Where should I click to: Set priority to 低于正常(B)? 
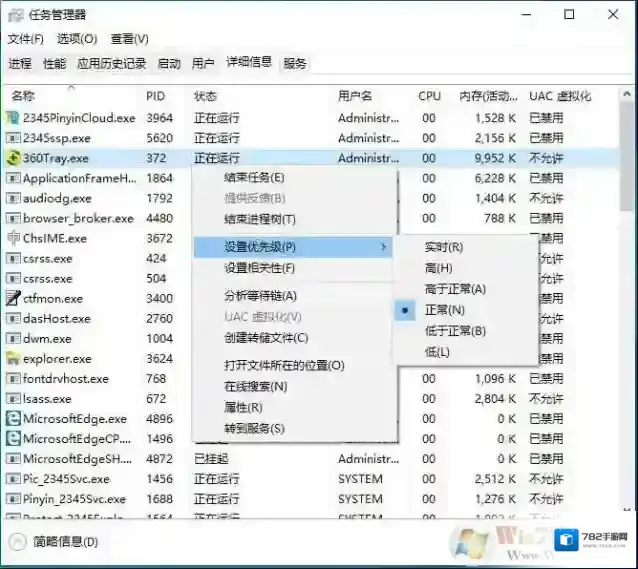[x=455, y=331]
